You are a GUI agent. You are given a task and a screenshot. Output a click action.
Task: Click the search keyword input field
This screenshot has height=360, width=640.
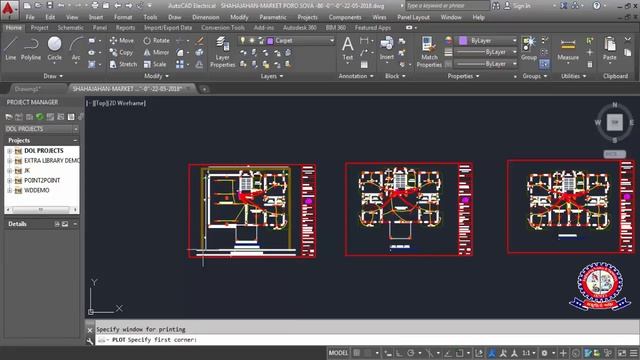(448, 6)
